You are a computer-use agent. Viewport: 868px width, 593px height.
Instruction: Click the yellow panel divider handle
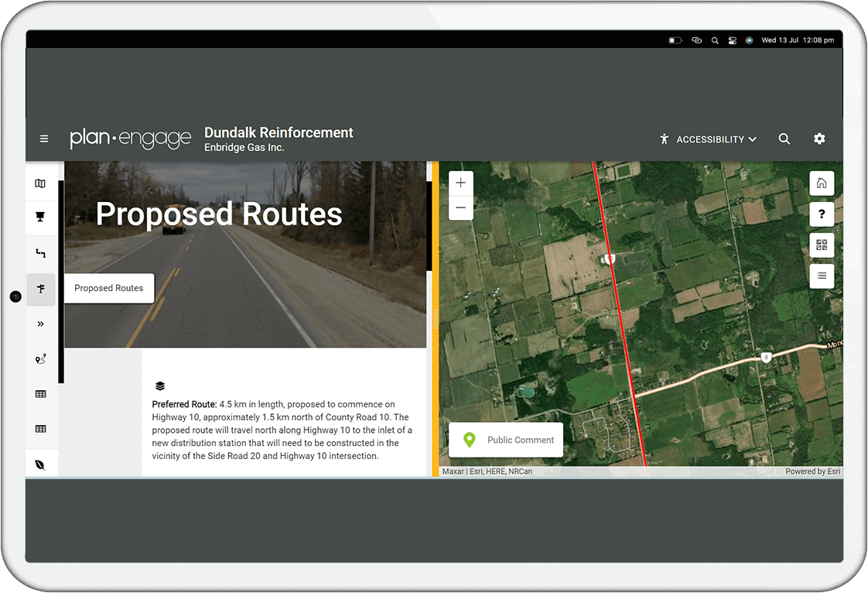436,319
